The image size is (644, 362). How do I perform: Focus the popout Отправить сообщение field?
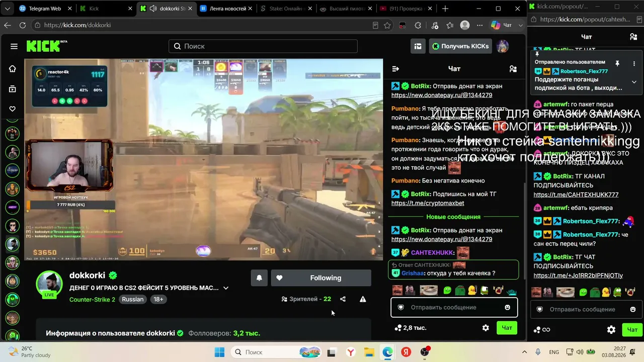[586, 309]
